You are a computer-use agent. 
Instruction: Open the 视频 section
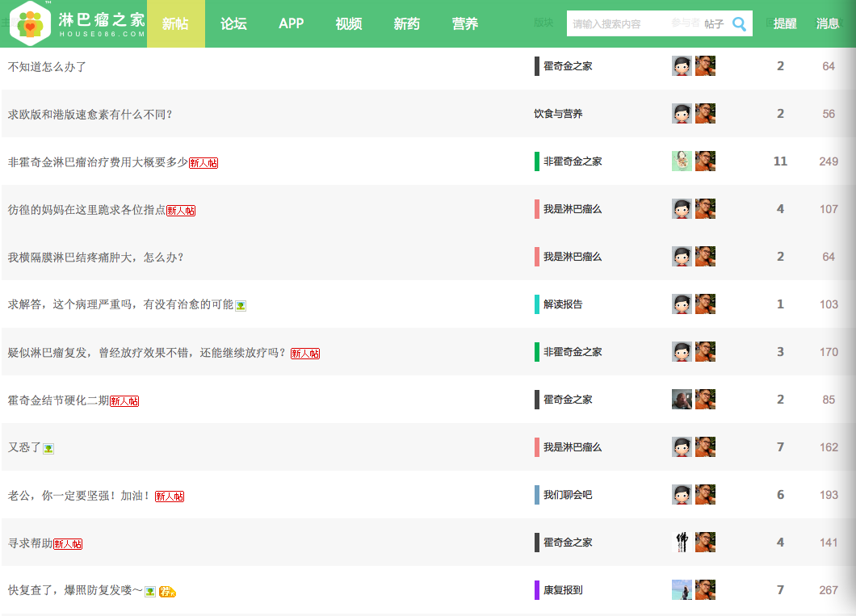pyautogui.click(x=349, y=23)
